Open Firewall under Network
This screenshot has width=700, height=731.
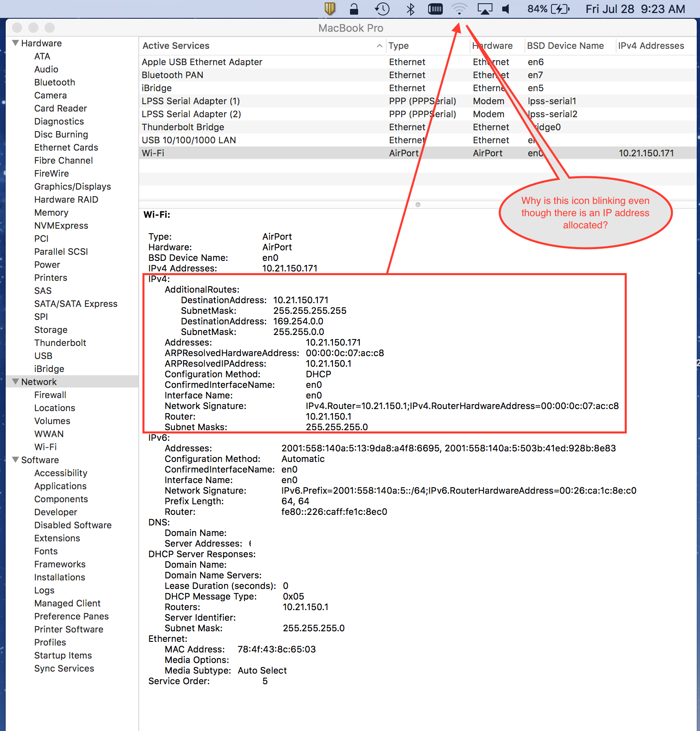pyautogui.click(x=50, y=395)
